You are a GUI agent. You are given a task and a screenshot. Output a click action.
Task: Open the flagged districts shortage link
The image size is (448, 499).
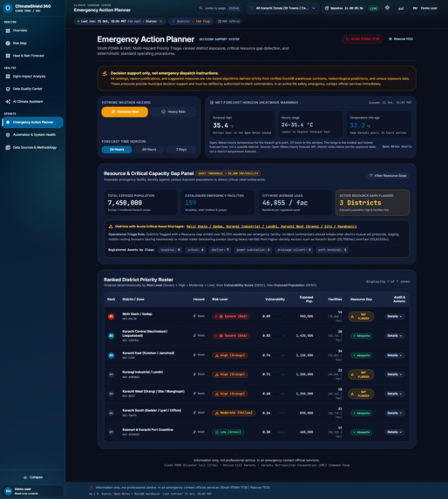tap(271, 226)
